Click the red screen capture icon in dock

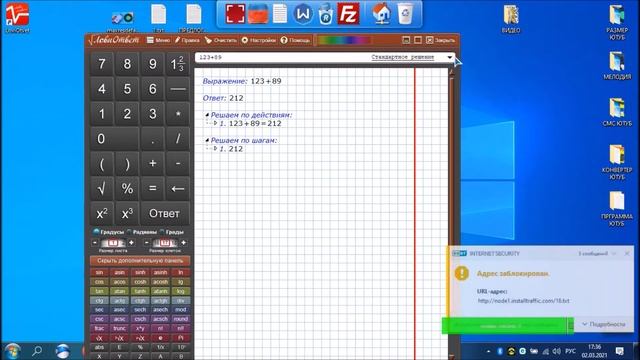(236, 13)
